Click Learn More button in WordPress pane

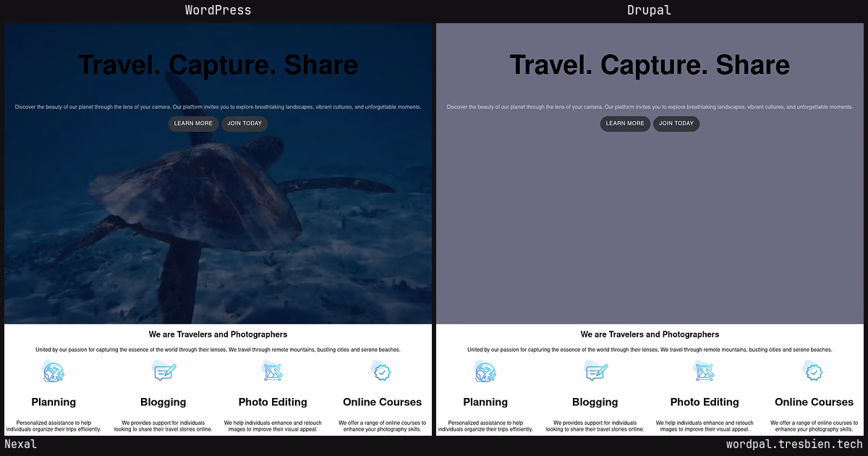pos(193,124)
